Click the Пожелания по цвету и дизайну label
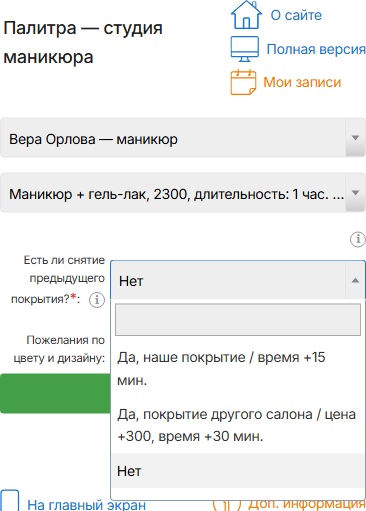Viewport: 366px width, 511px height. tap(59, 349)
